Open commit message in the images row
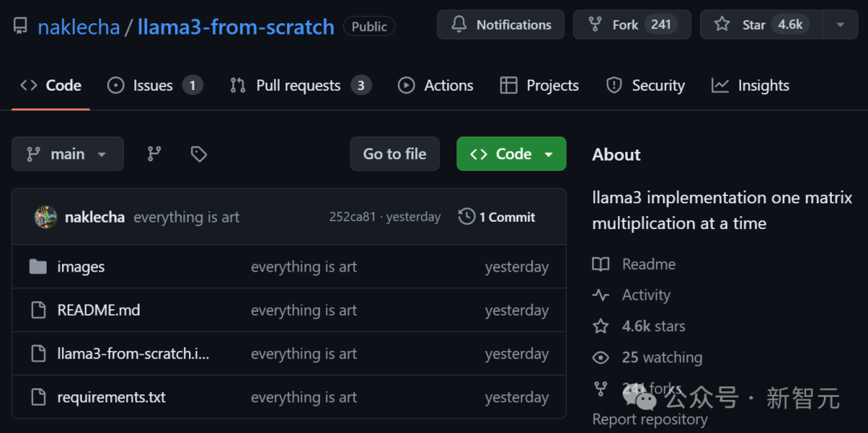868x433 pixels. [304, 267]
